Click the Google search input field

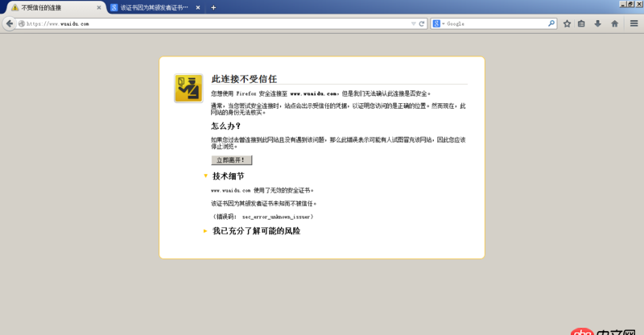point(496,24)
